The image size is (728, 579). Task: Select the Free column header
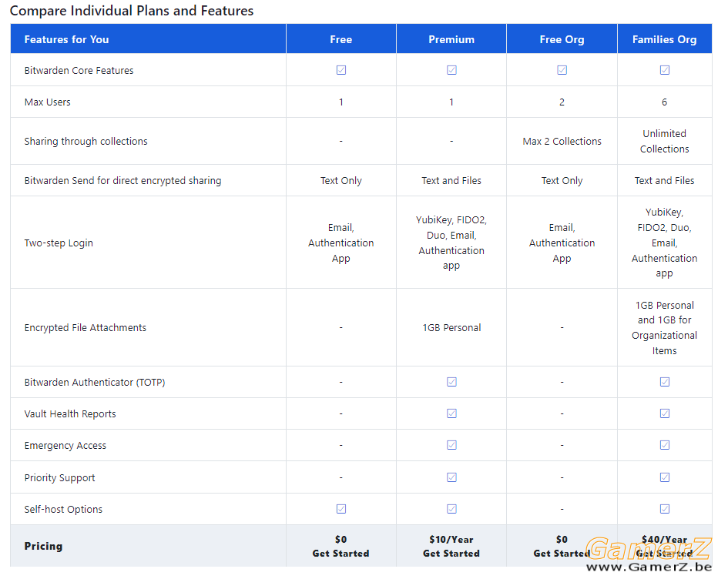click(x=341, y=39)
